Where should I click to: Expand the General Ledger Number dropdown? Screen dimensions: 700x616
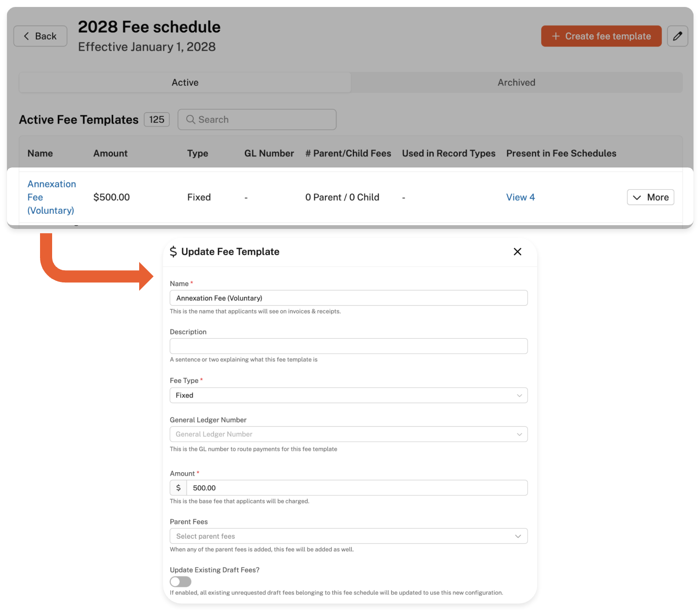pyautogui.click(x=348, y=434)
